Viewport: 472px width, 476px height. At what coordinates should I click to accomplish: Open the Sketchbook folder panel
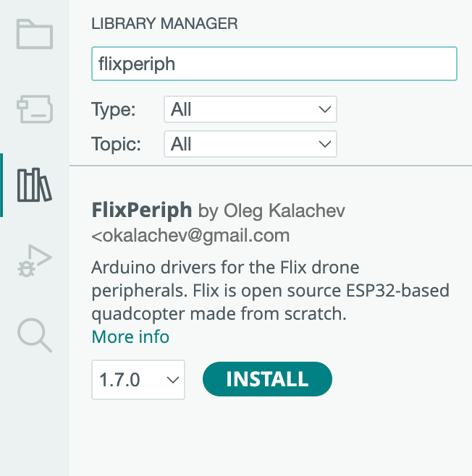coord(35,34)
